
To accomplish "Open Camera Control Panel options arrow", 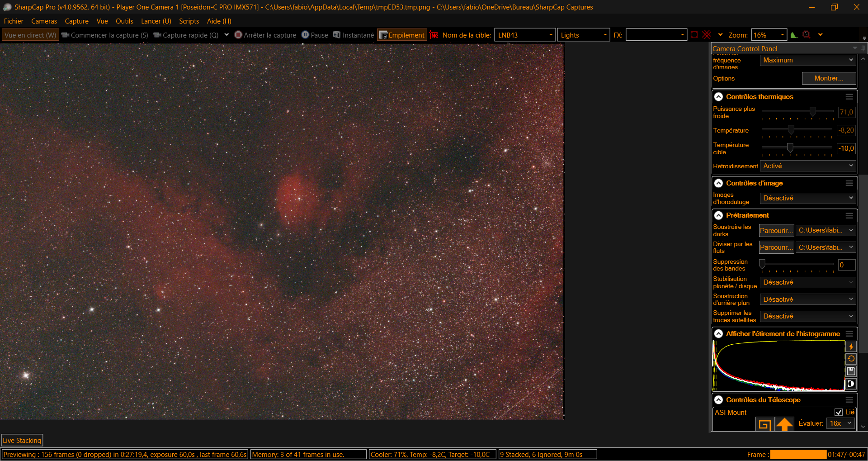I will (x=854, y=48).
